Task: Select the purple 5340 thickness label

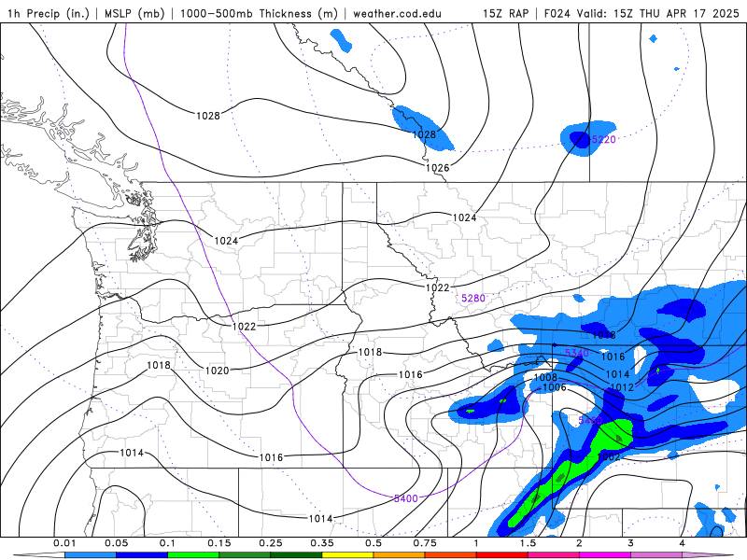Action: coord(576,353)
